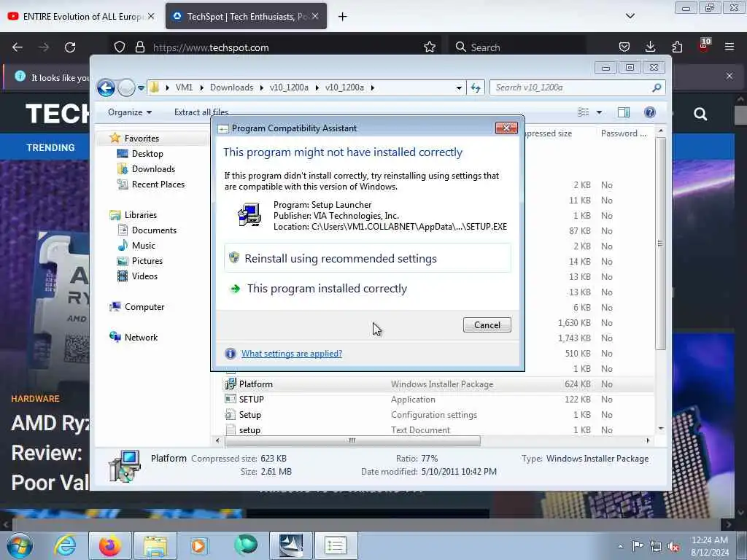
Task: Click Explorer back navigation arrow
Action: 107,87
